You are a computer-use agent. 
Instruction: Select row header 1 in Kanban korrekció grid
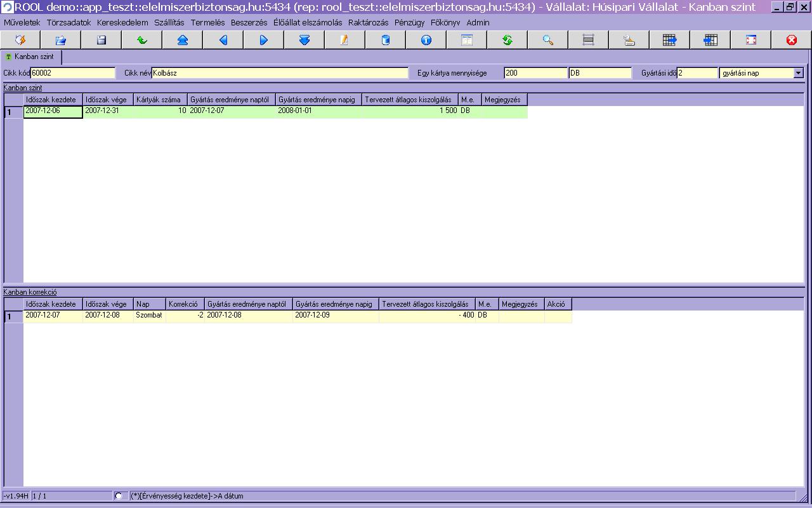(14, 317)
